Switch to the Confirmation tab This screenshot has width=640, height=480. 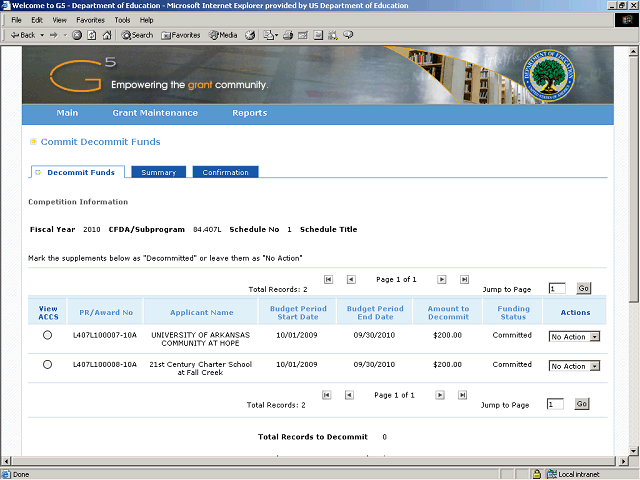pyautogui.click(x=225, y=172)
